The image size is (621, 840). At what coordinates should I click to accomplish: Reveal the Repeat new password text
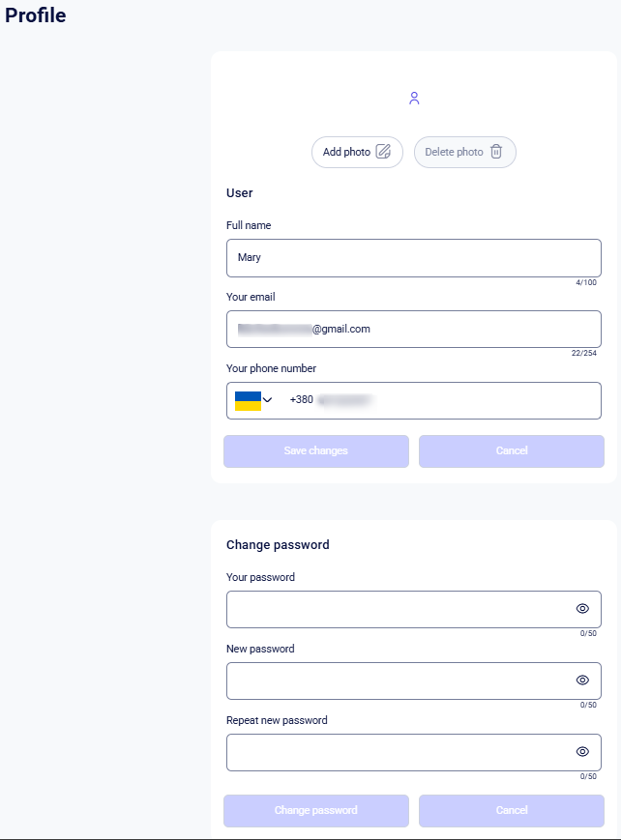coord(582,752)
